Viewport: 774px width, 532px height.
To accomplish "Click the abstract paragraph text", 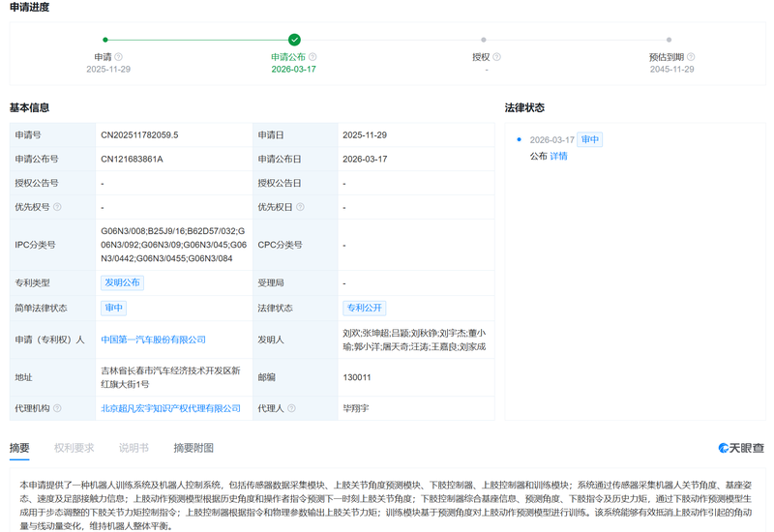I will coord(386,505).
